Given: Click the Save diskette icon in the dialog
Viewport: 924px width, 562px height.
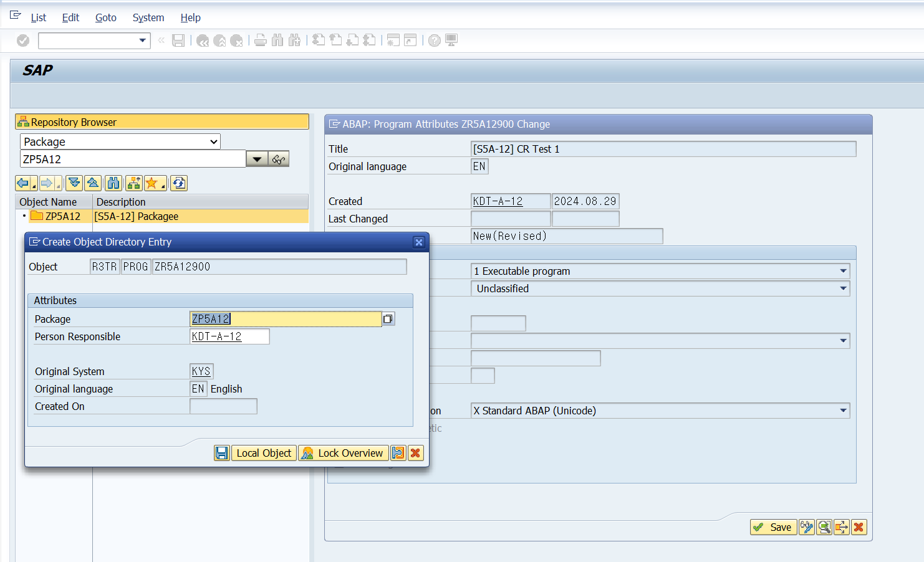Looking at the screenshot, I should coord(222,453).
